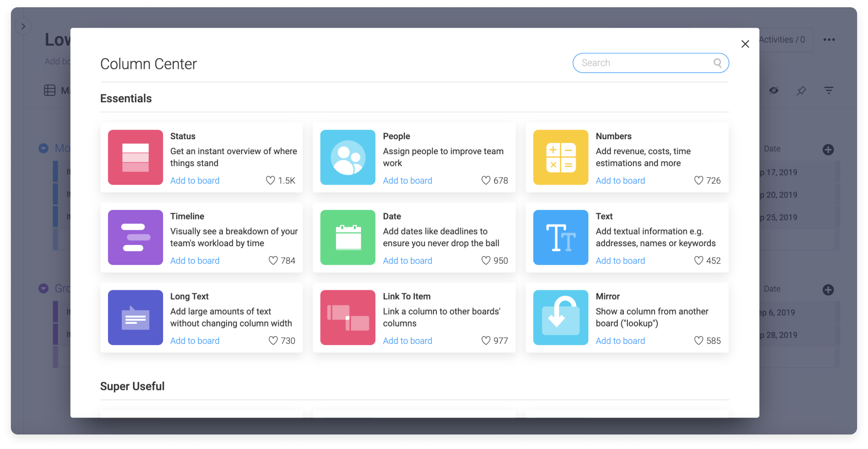The image size is (868, 449).
Task: Click the Numbers column icon
Action: coord(561,157)
